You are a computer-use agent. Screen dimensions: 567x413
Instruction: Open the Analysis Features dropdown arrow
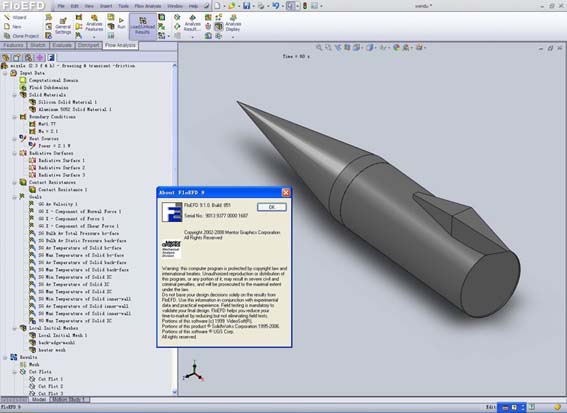pos(94,37)
